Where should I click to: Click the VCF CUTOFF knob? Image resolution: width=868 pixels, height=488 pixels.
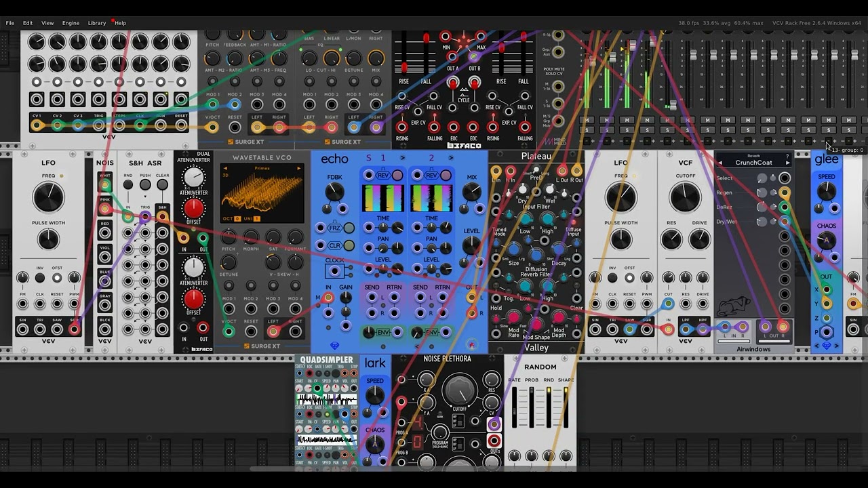click(x=686, y=198)
